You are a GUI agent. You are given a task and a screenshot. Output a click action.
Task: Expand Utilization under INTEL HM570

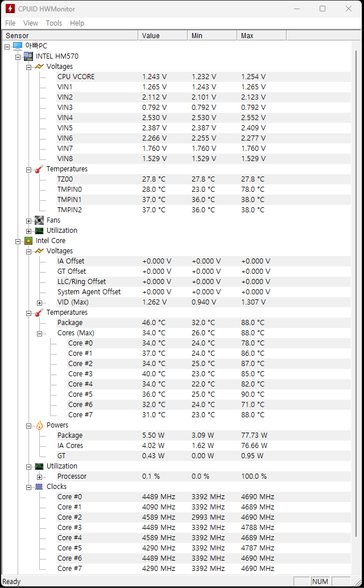28,231
